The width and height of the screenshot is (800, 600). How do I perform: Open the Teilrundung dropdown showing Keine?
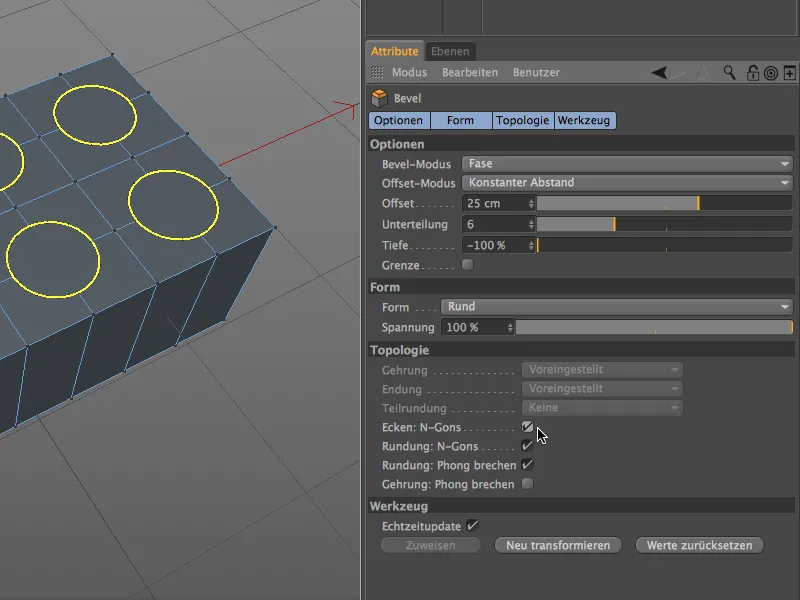coord(602,408)
